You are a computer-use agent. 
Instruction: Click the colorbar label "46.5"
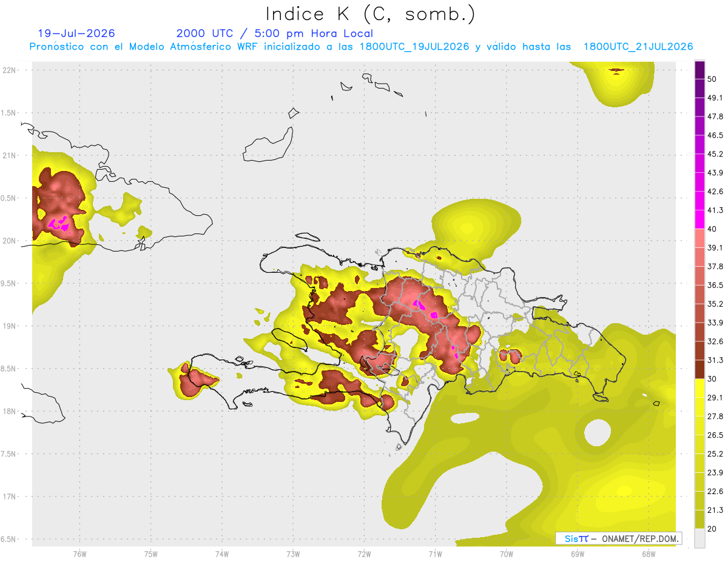click(715, 135)
